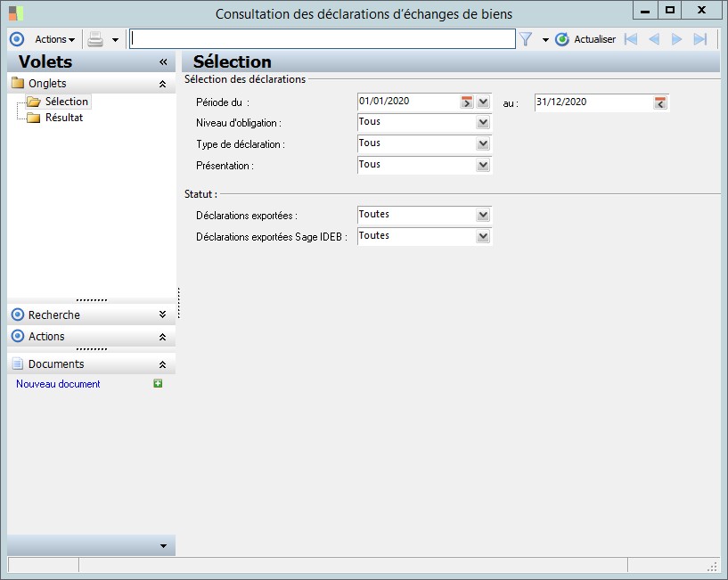Screen dimensions: 728x580
Task: Click the toolbar search input field
Action: (322, 39)
